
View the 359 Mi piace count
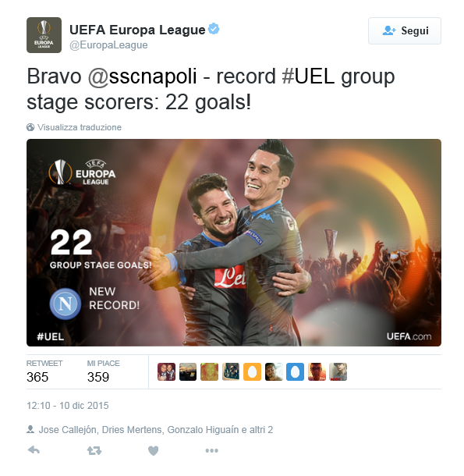tap(98, 377)
